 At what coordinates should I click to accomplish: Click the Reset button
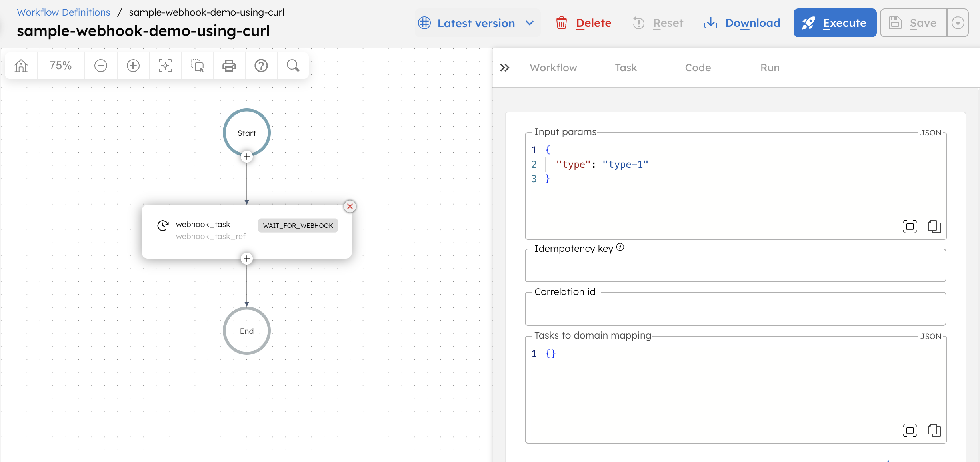[658, 23]
